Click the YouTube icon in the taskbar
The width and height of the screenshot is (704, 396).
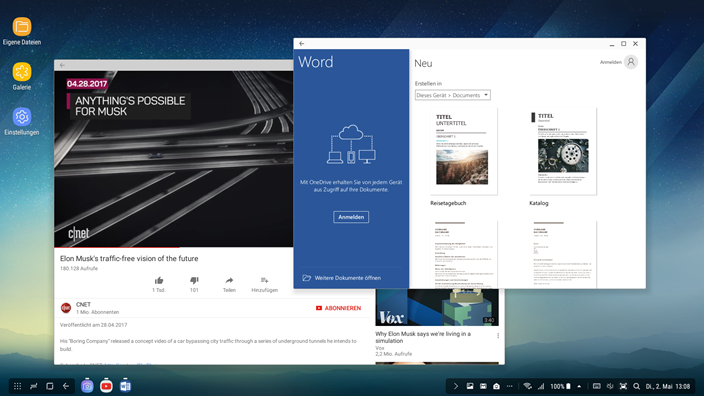106,386
